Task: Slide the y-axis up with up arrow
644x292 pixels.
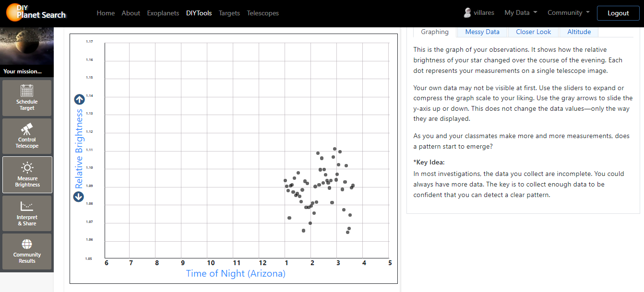Action: [x=79, y=100]
